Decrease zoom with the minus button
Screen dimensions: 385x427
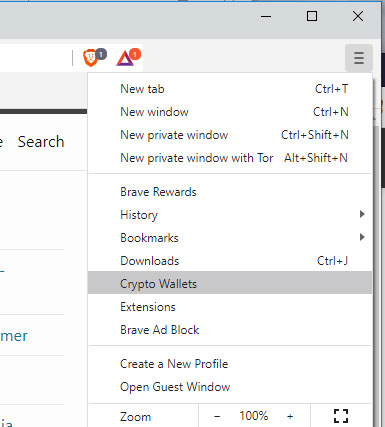coord(217,416)
